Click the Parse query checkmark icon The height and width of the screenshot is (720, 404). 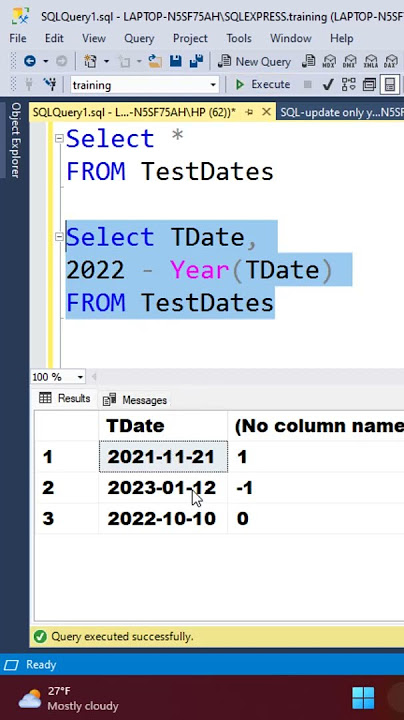[328, 84]
